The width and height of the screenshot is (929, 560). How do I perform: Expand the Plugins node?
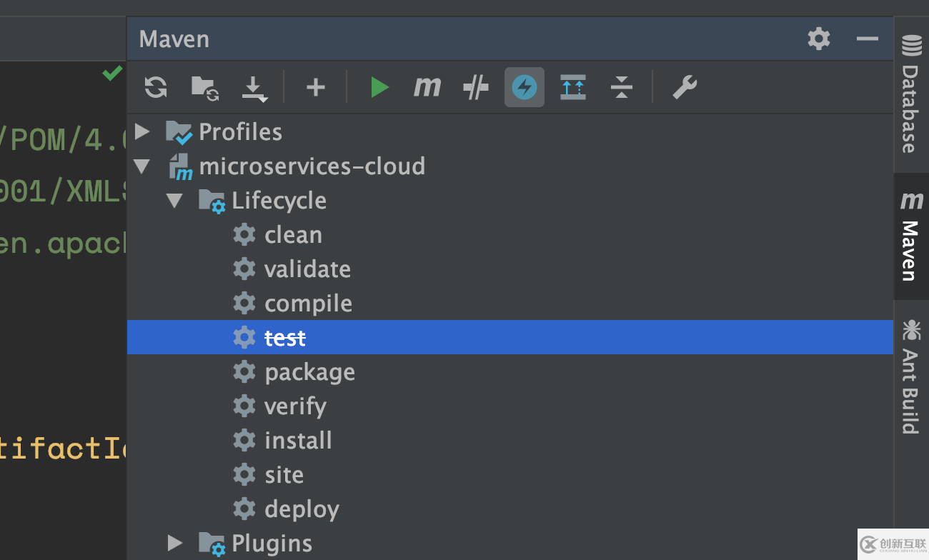pos(175,544)
